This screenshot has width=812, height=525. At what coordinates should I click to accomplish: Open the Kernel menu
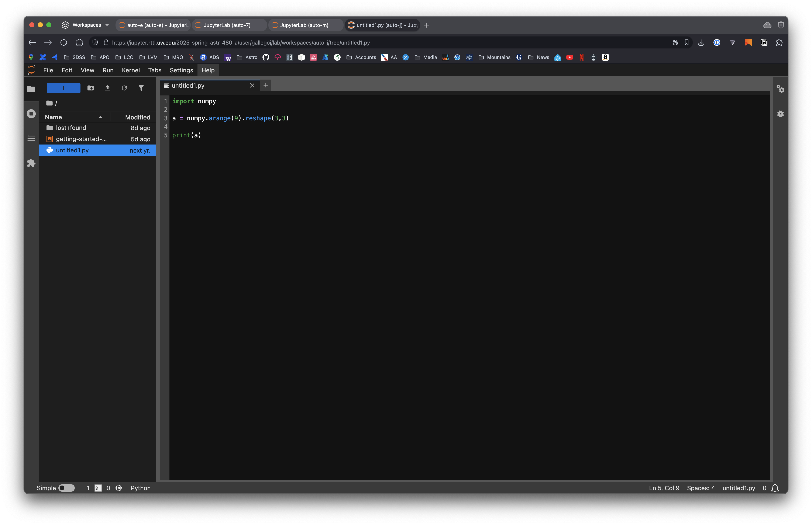(x=131, y=70)
